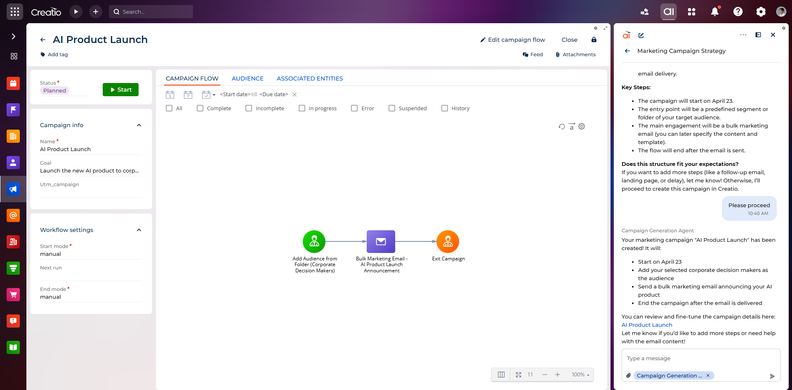This screenshot has height=390, width=792.
Task: Select the Add Audience from Folder node
Action: [314, 241]
